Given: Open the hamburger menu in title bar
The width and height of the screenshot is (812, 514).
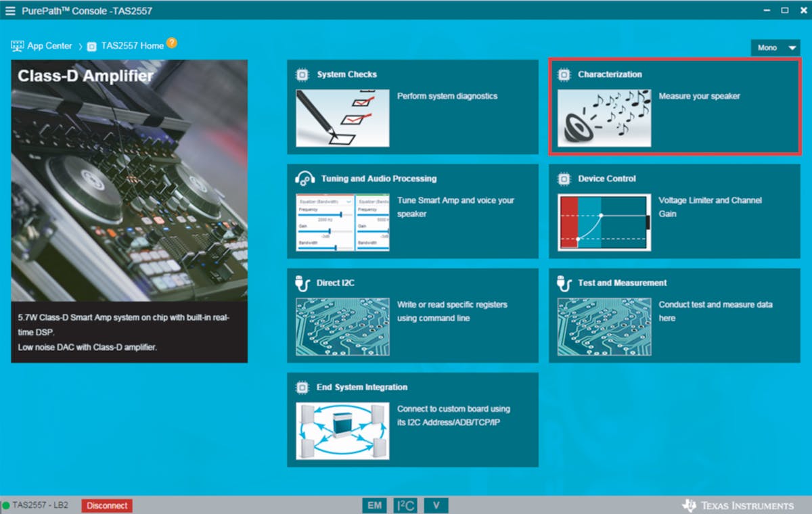Looking at the screenshot, I should point(10,11).
